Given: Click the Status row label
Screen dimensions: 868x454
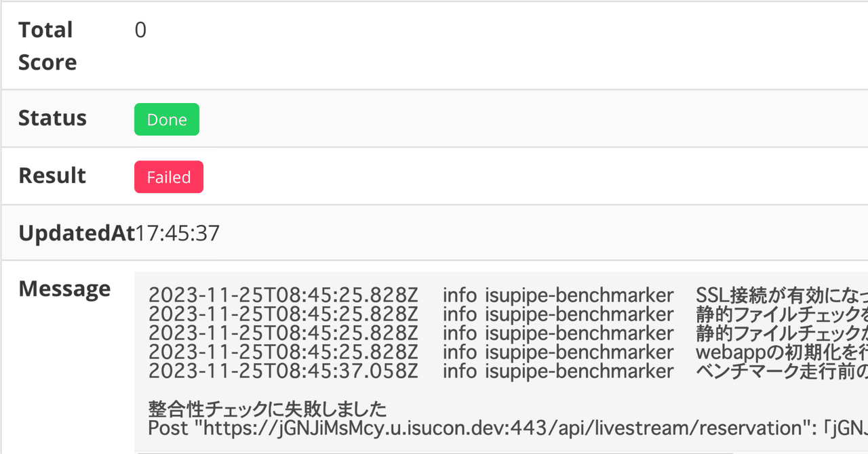Looking at the screenshot, I should click(x=53, y=118).
